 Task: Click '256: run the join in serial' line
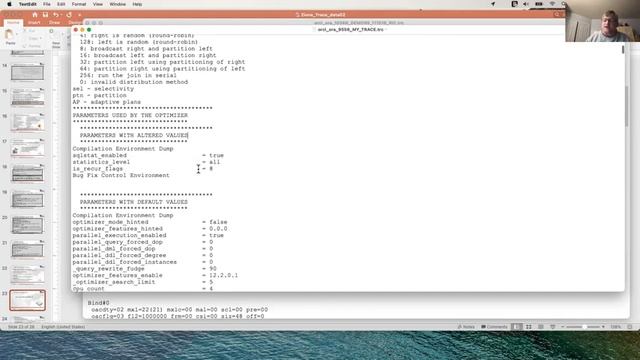[x=128, y=76]
